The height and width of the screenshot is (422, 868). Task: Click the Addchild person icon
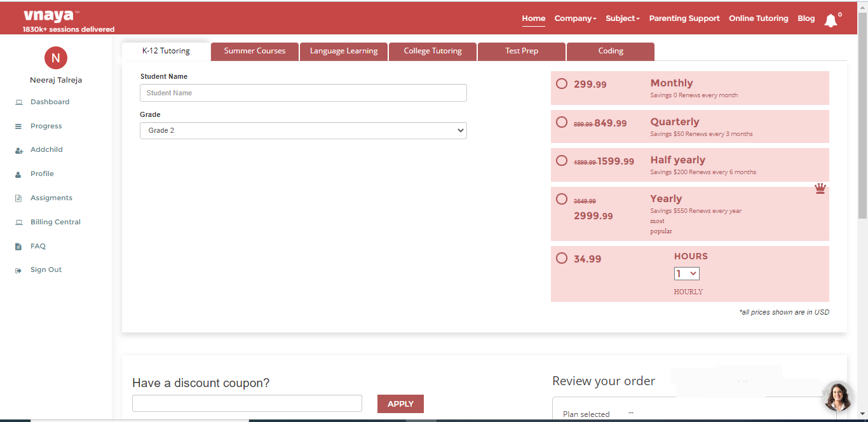(18, 151)
